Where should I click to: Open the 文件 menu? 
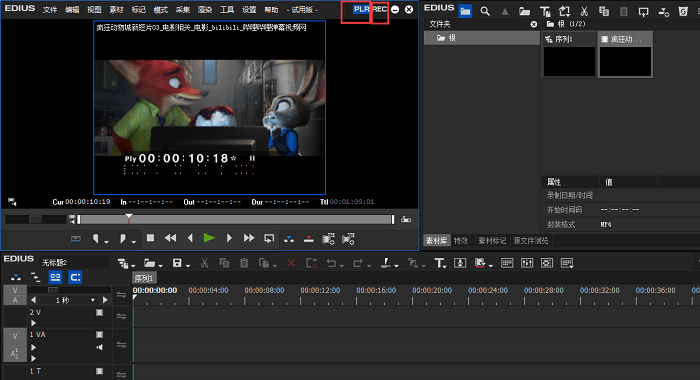click(50, 9)
